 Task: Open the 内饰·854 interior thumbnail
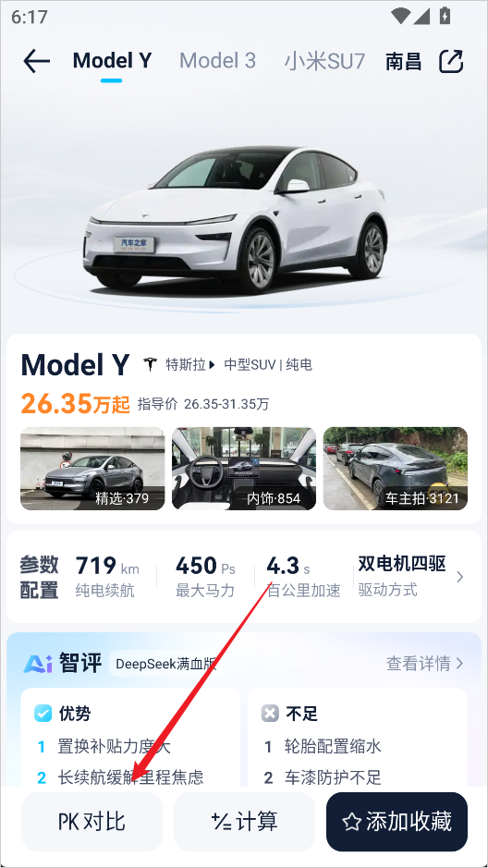244,469
